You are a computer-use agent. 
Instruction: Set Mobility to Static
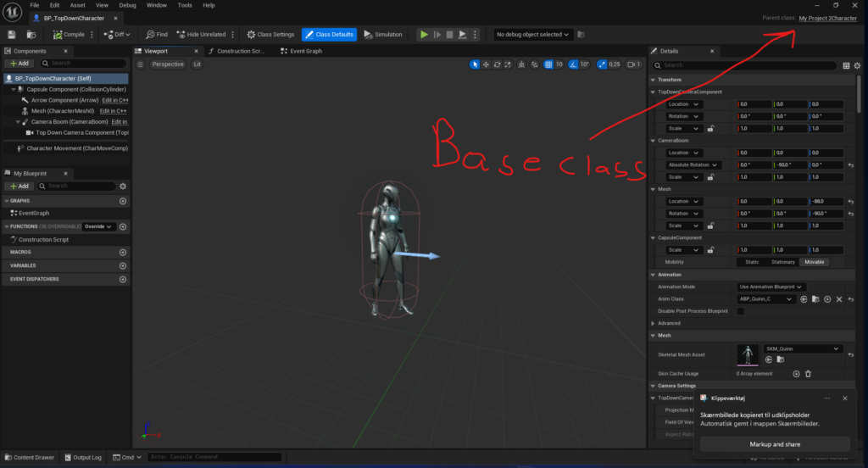coord(752,262)
